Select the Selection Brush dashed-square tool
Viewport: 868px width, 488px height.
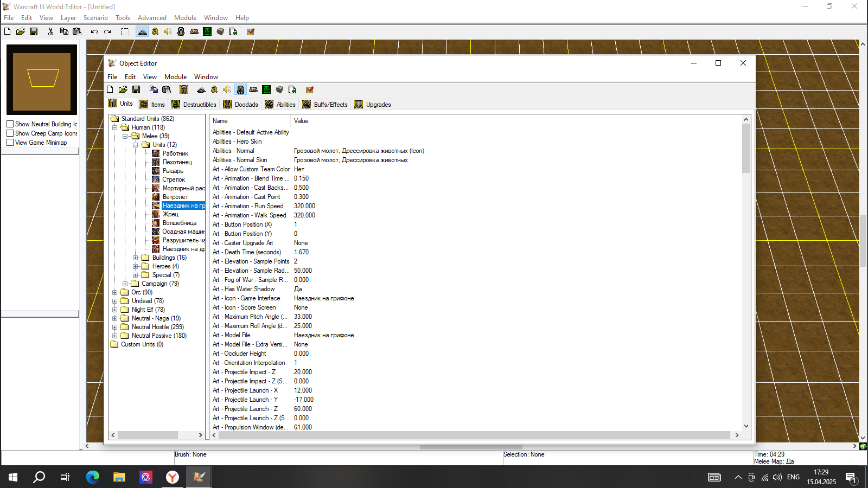click(125, 31)
